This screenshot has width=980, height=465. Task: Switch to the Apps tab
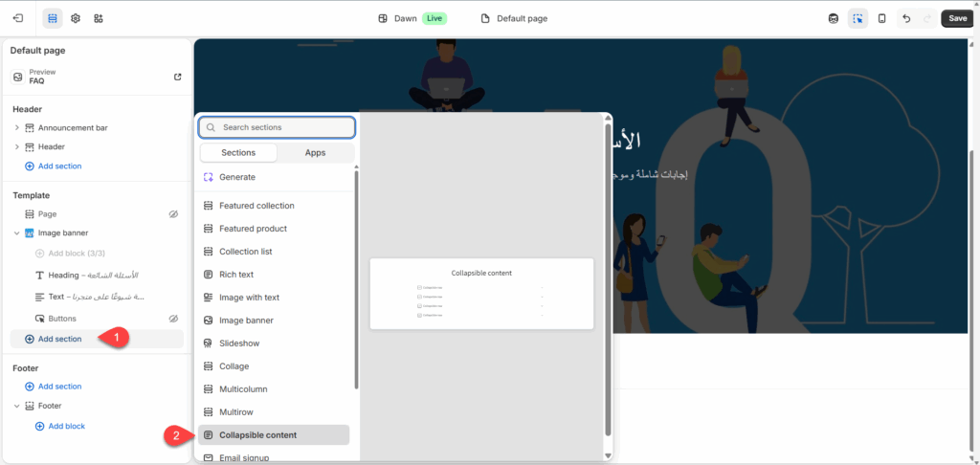pyautogui.click(x=315, y=152)
